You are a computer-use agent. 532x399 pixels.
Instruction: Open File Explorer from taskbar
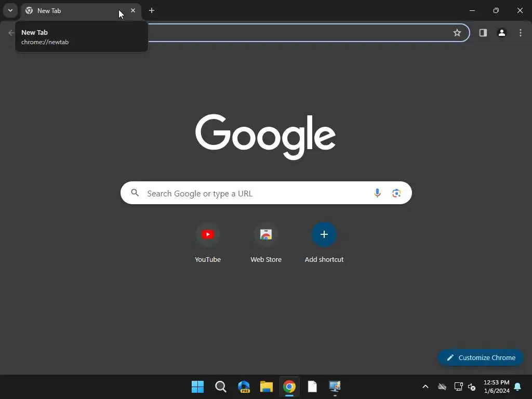(267, 387)
